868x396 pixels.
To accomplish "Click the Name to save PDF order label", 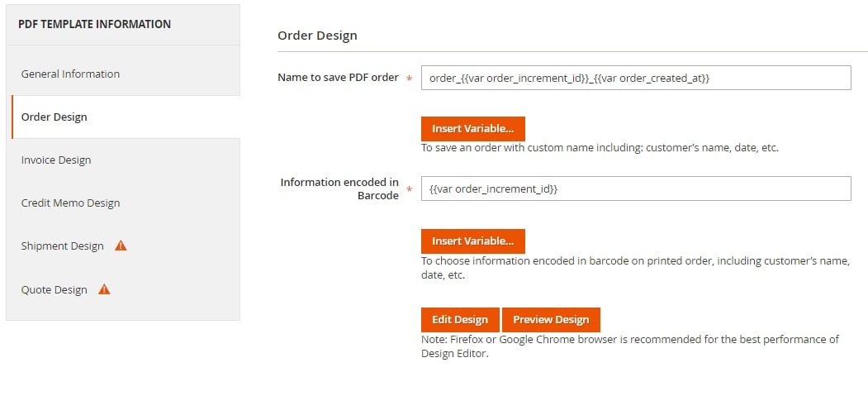I will 339,78.
